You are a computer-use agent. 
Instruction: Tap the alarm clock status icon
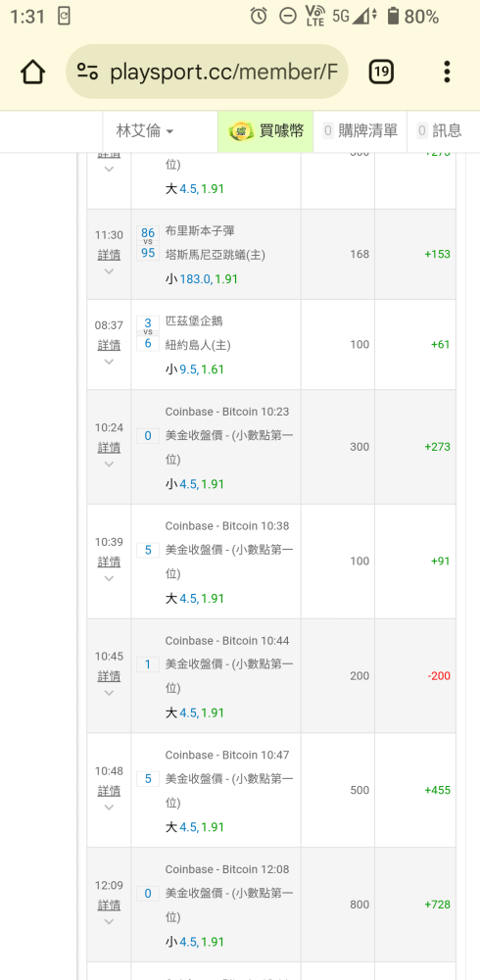tap(259, 16)
